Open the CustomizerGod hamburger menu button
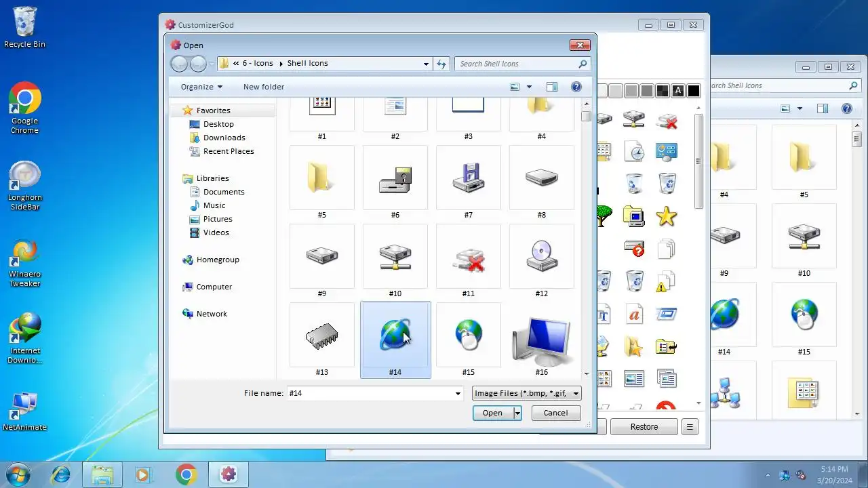The image size is (868, 488). [x=690, y=427]
